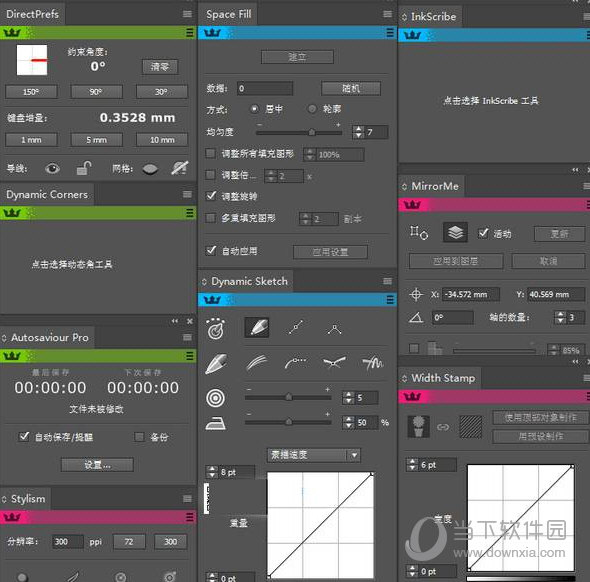This screenshot has height=582, width=590.
Task: Toggle the multiple fill shapes checkbox
Action: (210, 218)
